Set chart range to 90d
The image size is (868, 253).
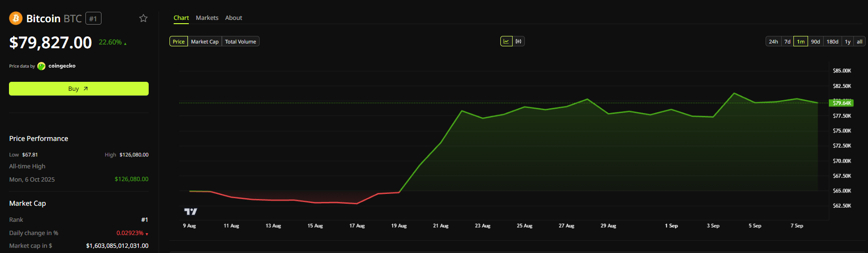[816, 42]
